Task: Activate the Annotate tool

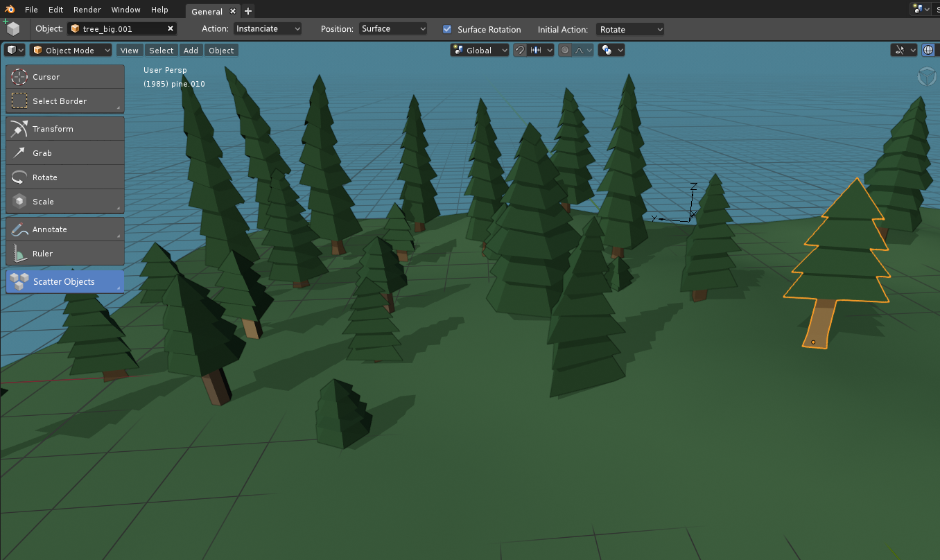Action: (x=65, y=229)
